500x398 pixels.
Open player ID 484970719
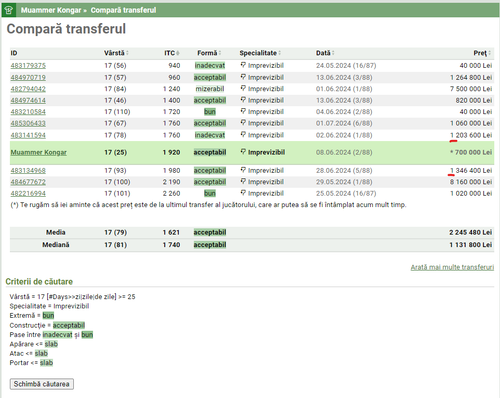coord(28,78)
